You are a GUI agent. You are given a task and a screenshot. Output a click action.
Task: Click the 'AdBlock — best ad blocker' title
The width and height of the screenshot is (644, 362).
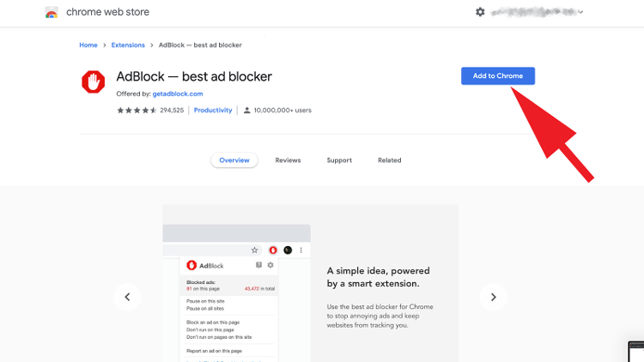tap(194, 76)
